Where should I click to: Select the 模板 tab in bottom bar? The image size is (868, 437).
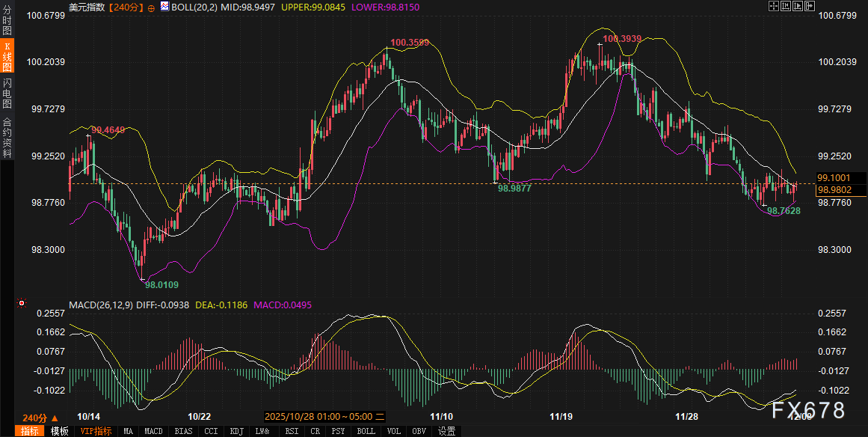[60, 431]
